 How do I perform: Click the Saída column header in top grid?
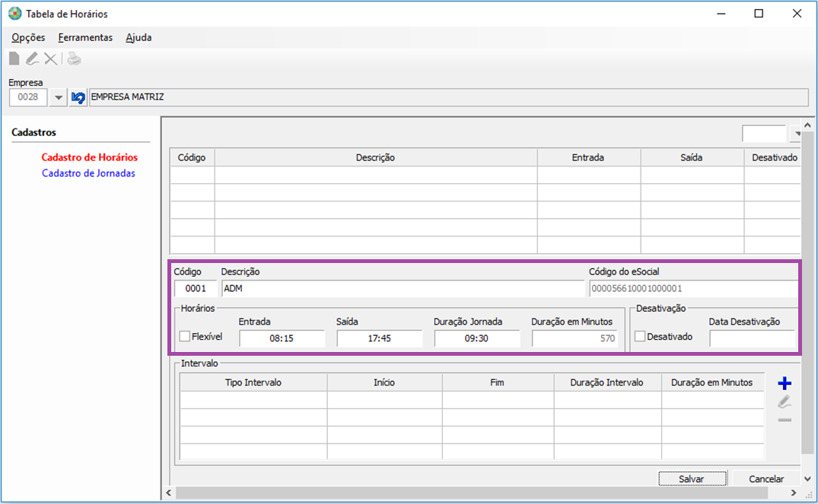[692, 157]
